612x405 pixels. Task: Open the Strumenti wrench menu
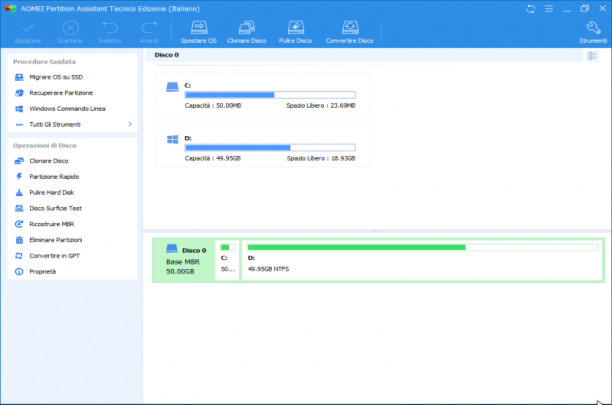pyautogui.click(x=593, y=32)
